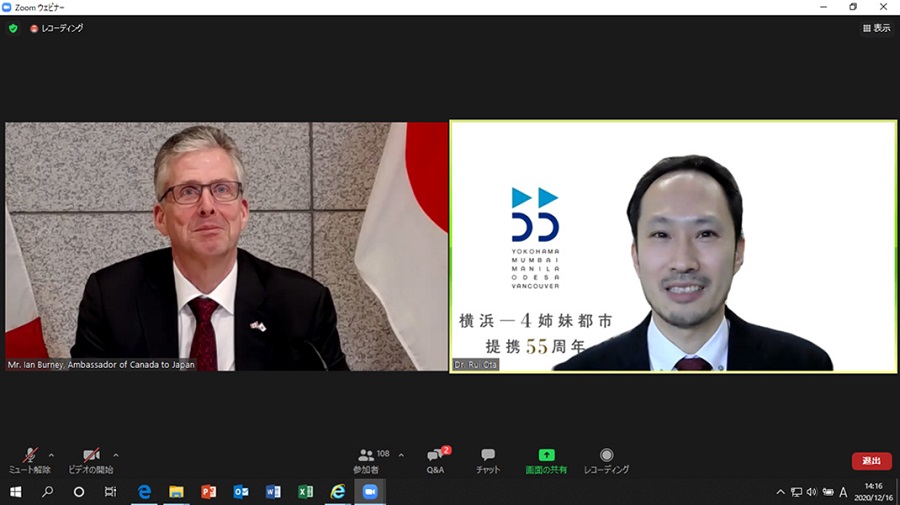Open Excel from the taskbar
900x505 pixels.
[x=305, y=492]
